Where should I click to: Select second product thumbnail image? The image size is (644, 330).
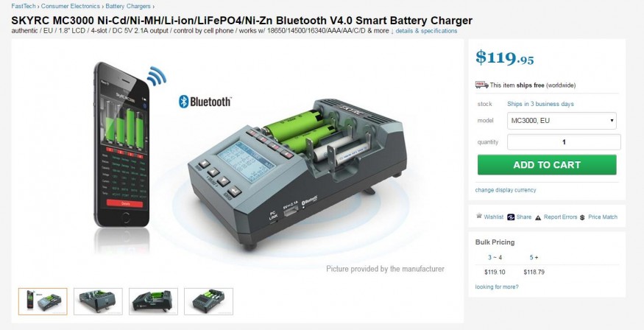click(x=98, y=301)
